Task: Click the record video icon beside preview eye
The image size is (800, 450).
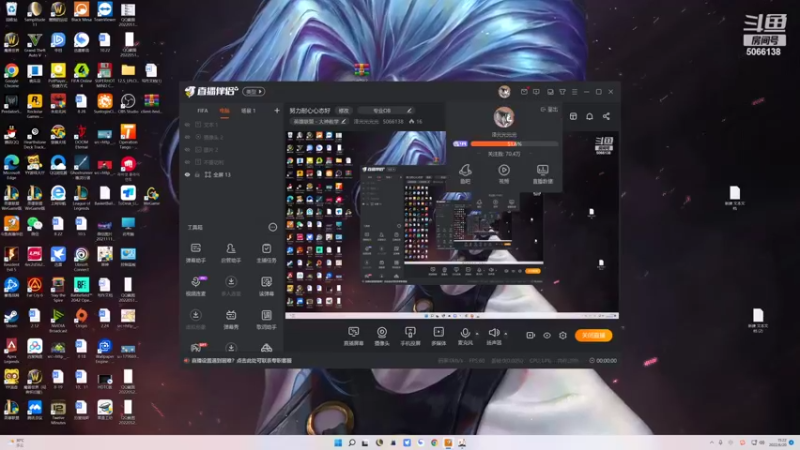Action: point(531,335)
